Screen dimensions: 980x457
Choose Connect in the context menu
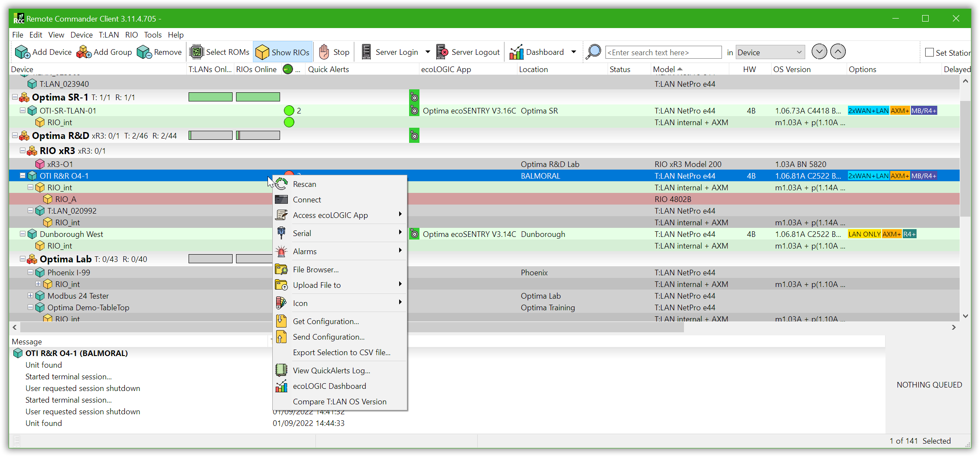pyautogui.click(x=340, y=200)
